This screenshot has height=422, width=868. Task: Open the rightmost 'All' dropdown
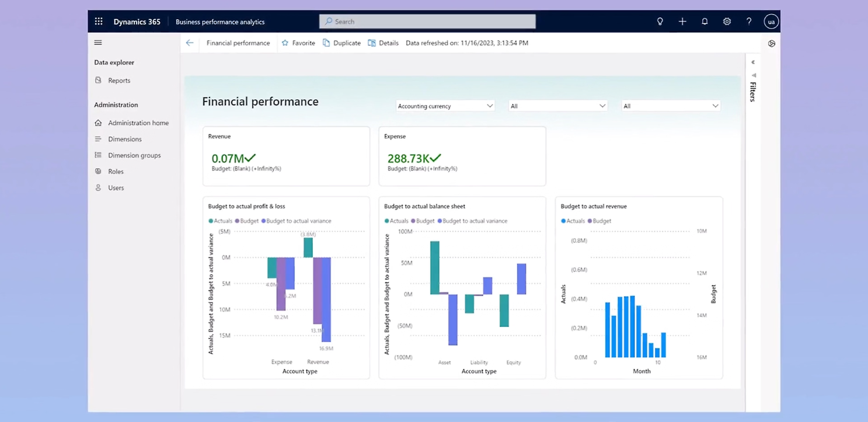click(x=671, y=106)
